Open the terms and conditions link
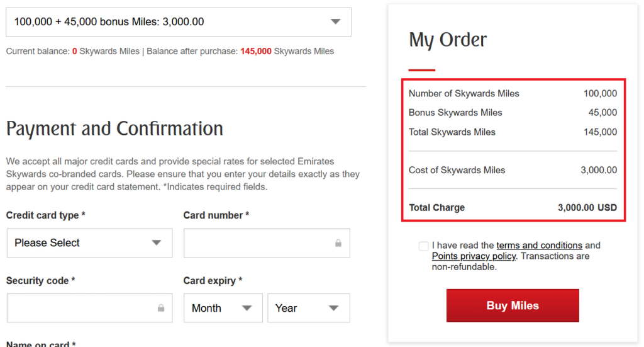644x347 pixels. (539, 246)
